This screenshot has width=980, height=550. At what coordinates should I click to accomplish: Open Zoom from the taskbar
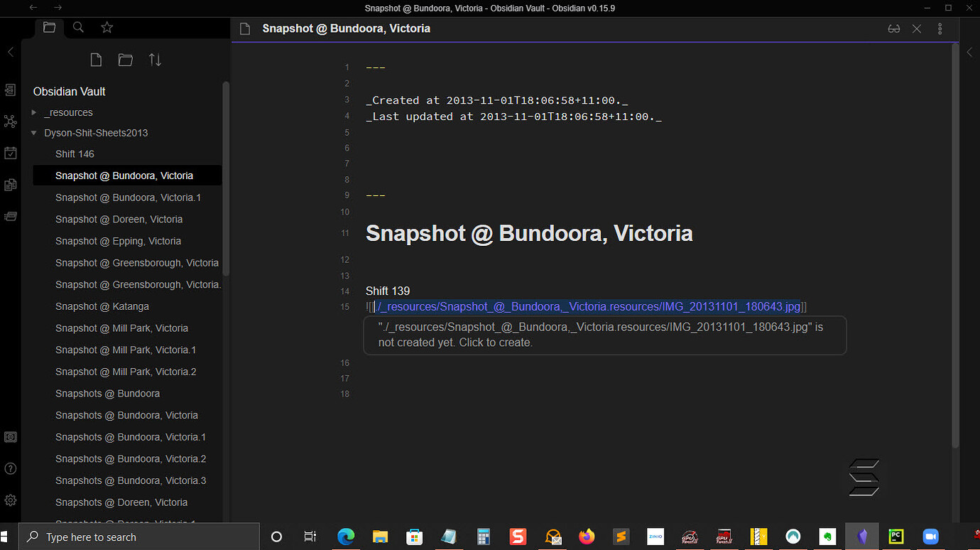point(930,537)
